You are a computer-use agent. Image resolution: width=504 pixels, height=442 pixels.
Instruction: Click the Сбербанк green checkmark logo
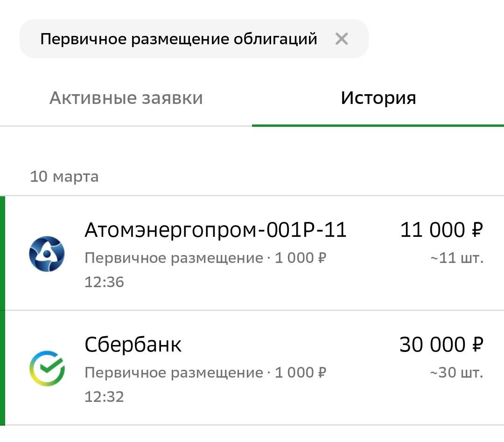click(47, 369)
